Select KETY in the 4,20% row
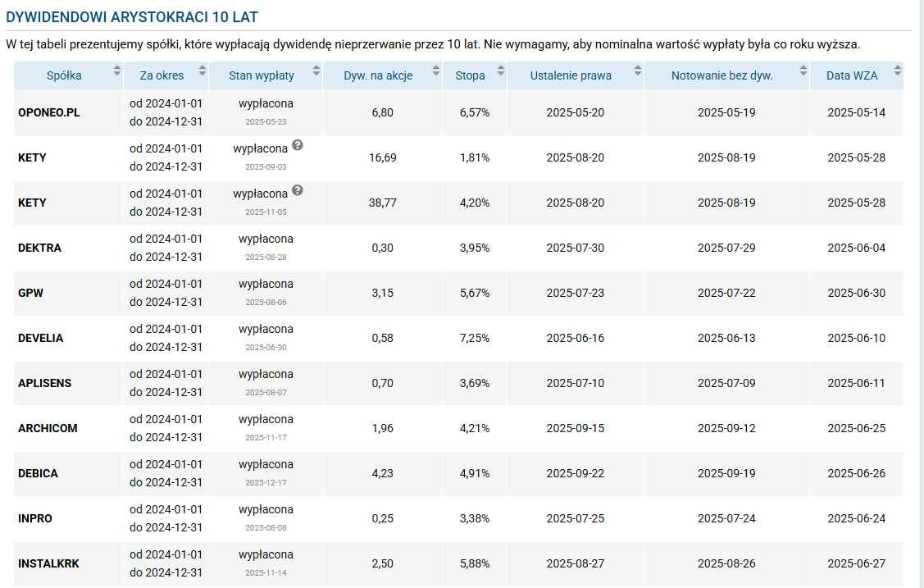The image size is (924, 588). [x=32, y=203]
